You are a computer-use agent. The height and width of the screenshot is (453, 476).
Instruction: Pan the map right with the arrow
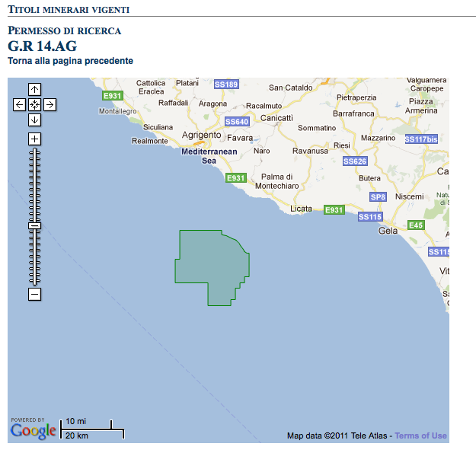point(50,104)
